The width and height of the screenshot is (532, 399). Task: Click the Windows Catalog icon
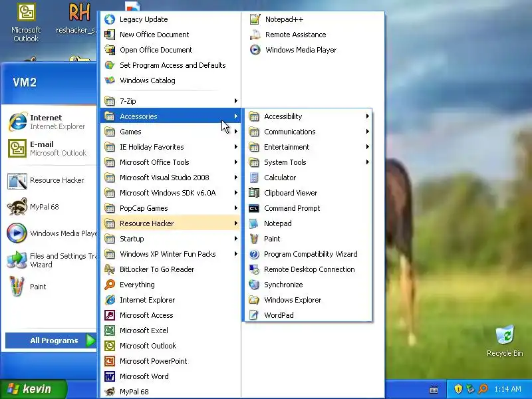[109, 80]
